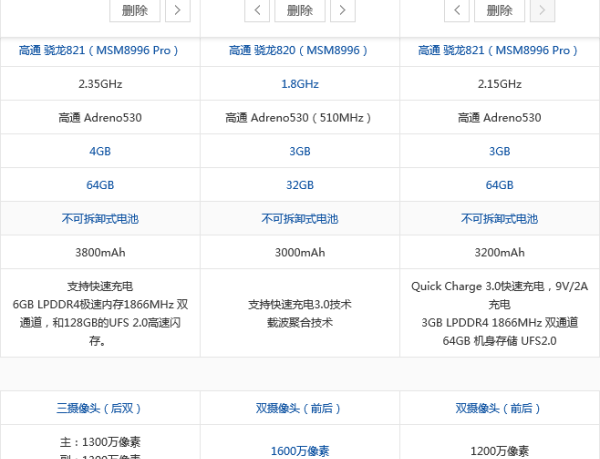Image resolution: width=600 pixels, height=459 pixels.
Task: Open 高通 骁龙820 (MSM8996) link
Action: pos(298,50)
